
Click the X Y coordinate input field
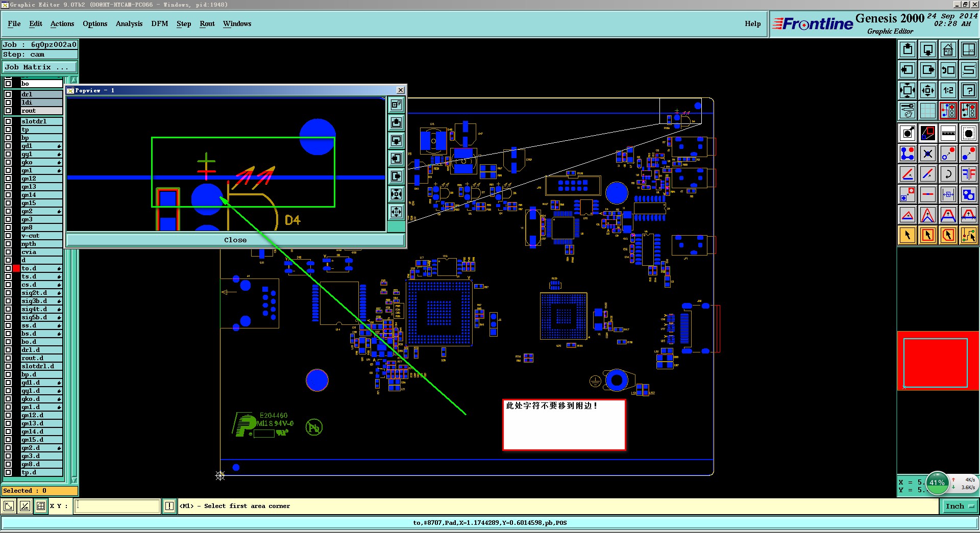point(117,506)
